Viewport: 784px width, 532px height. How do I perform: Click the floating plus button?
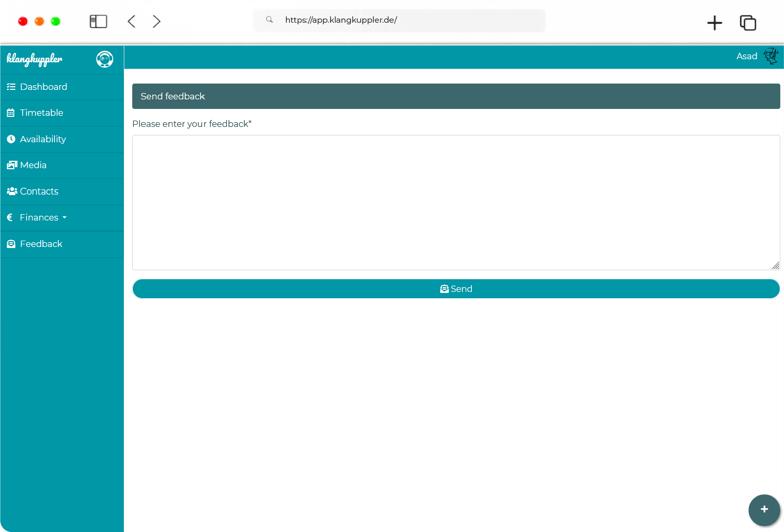(764, 510)
